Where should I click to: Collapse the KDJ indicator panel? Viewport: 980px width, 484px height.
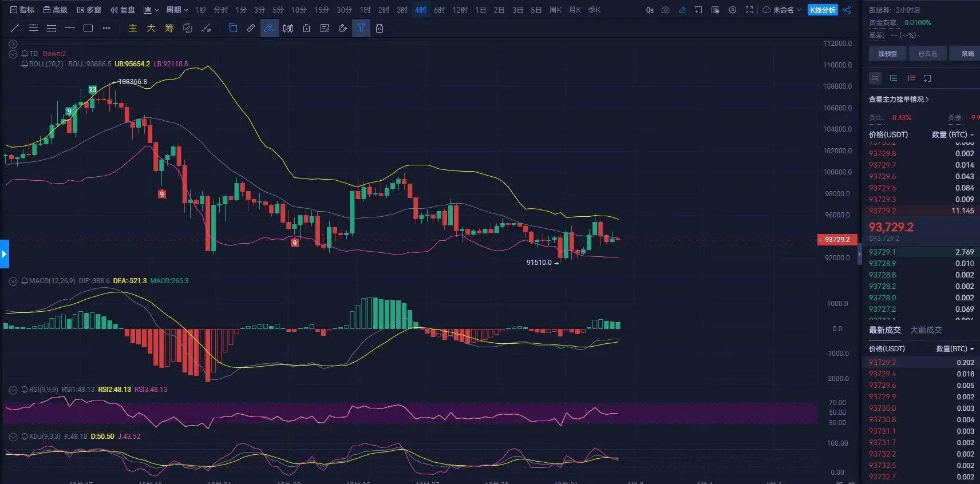[x=13, y=437]
